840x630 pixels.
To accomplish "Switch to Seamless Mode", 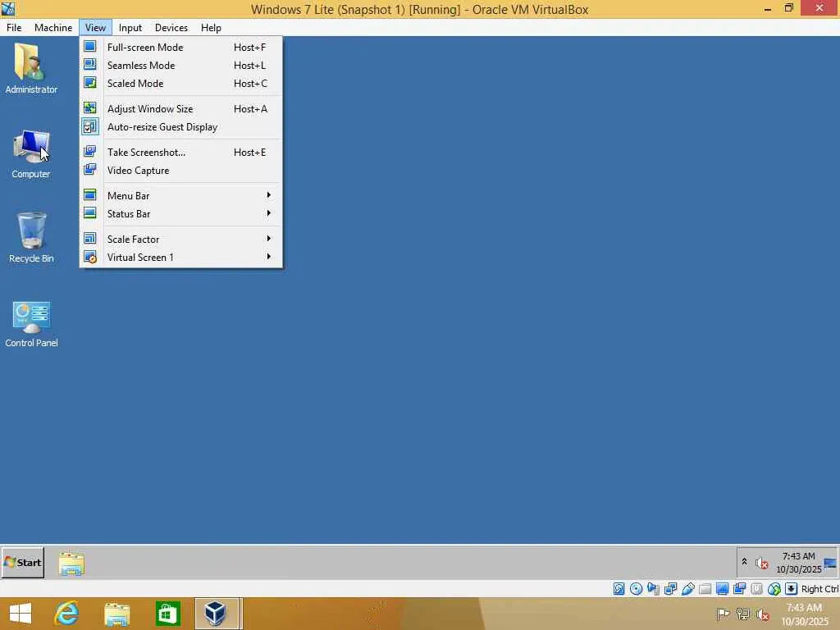I will 181,66.
